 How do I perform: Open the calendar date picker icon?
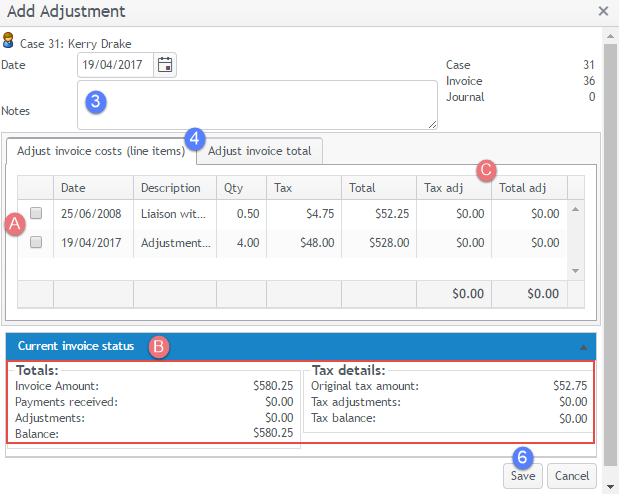(x=165, y=65)
